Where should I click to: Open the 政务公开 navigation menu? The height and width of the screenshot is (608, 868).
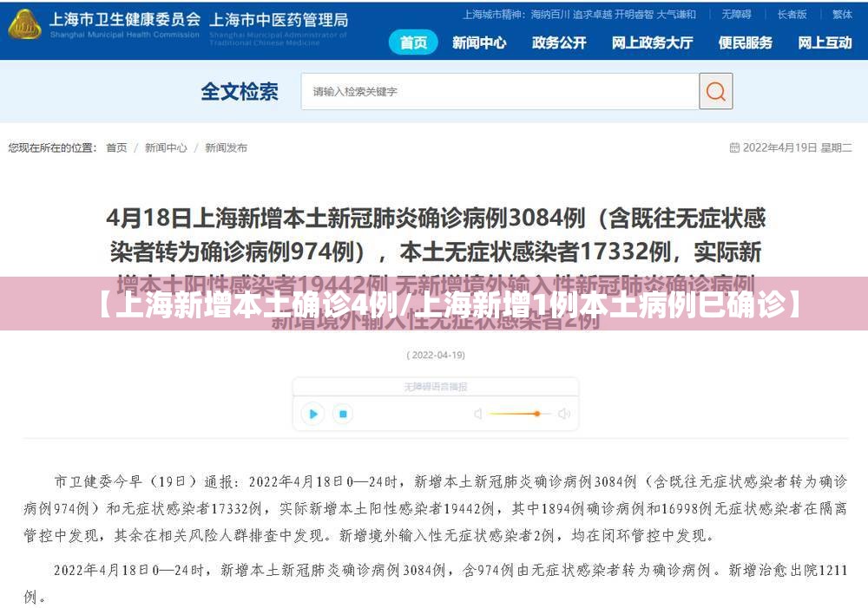click(x=558, y=42)
